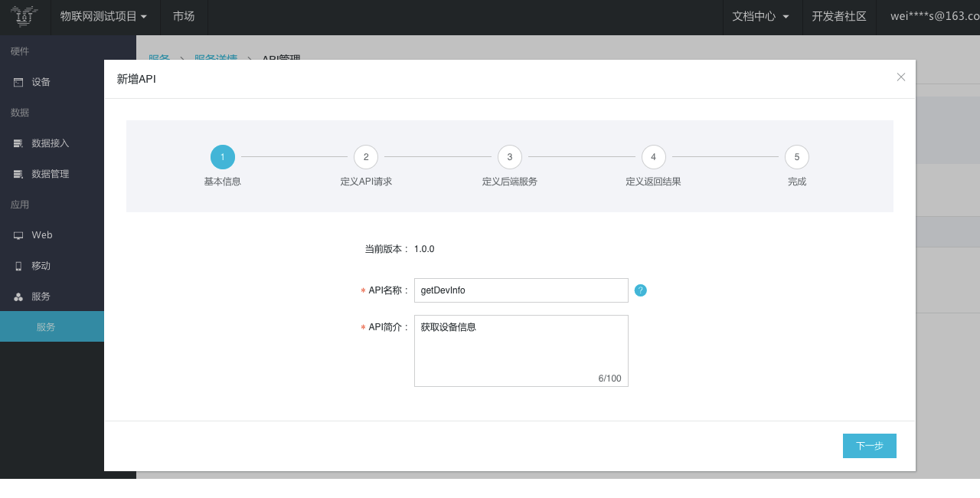The height and width of the screenshot is (498, 980).
Task: Focus the API简介 text area
Action: (521, 351)
